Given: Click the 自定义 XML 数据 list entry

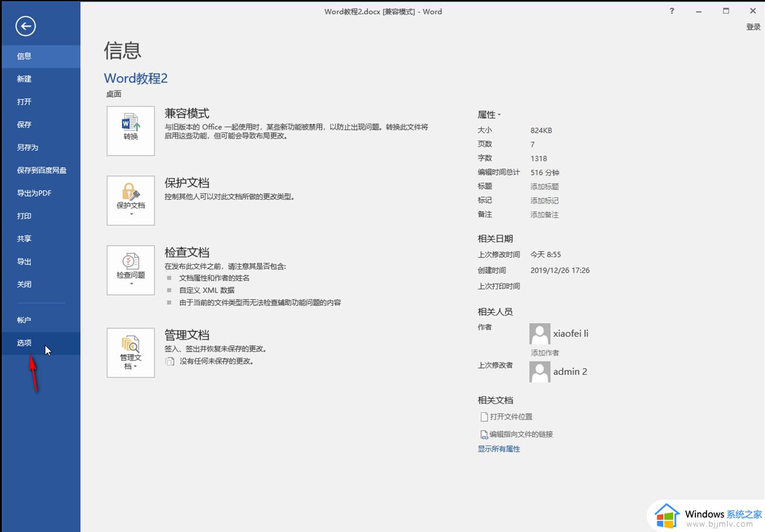Looking at the screenshot, I should pos(207,290).
